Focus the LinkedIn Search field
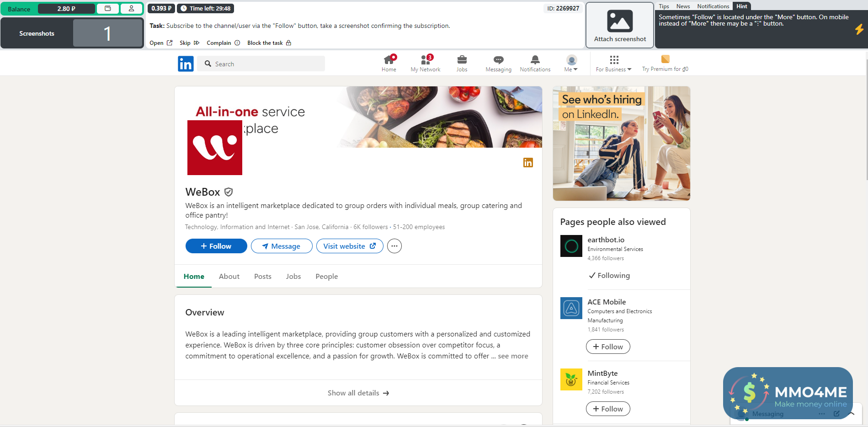Image resolution: width=868 pixels, height=427 pixels. [x=261, y=64]
